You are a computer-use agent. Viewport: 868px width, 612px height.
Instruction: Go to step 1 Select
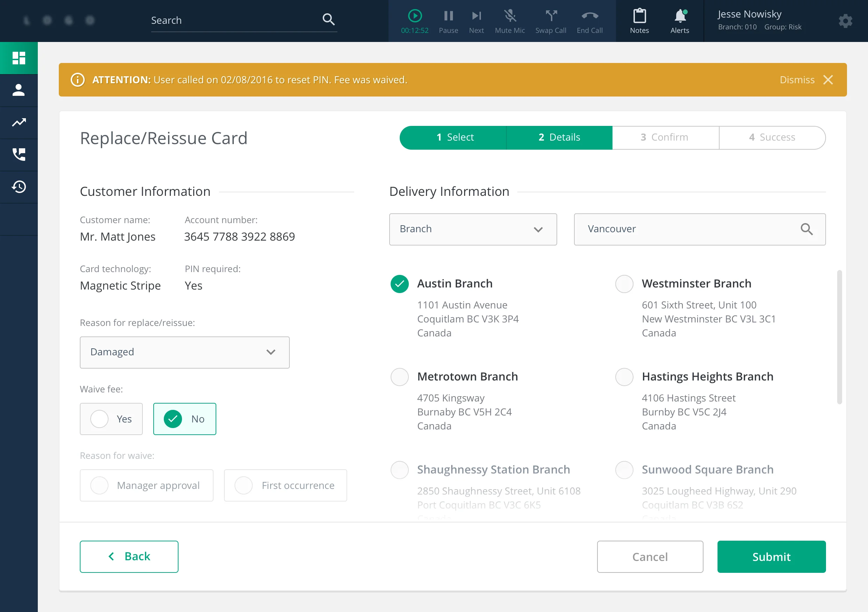tap(453, 137)
